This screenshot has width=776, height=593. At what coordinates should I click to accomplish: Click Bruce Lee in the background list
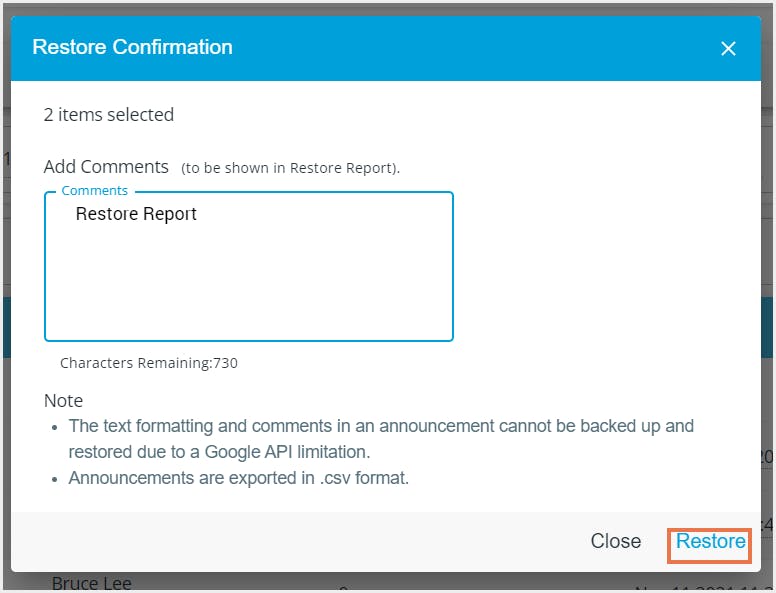click(x=92, y=583)
